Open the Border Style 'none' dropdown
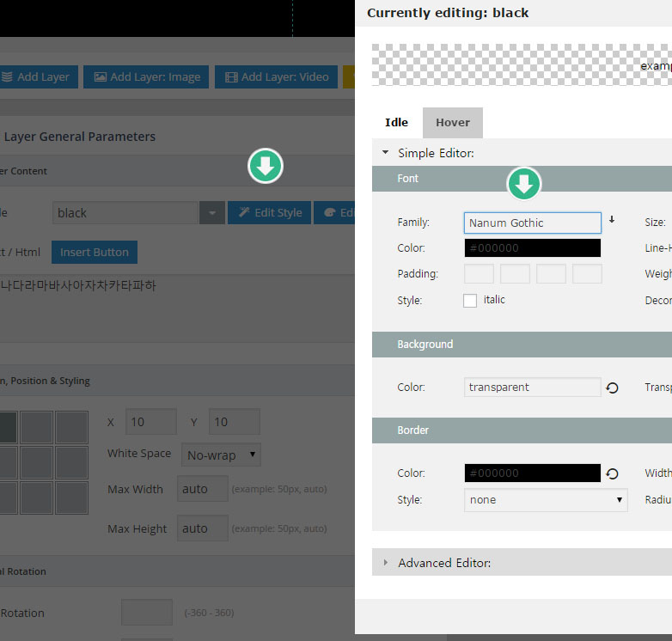The image size is (672, 641). (x=546, y=500)
